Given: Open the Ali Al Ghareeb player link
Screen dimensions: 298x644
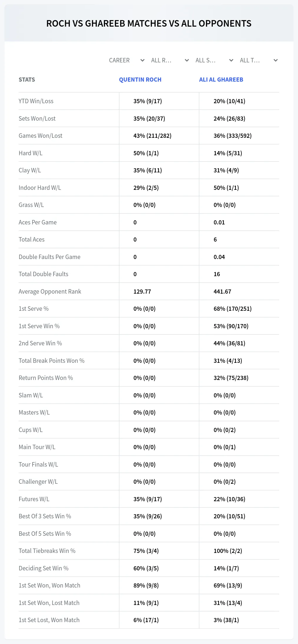Looking at the screenshot, I should (x=221, y=80).
